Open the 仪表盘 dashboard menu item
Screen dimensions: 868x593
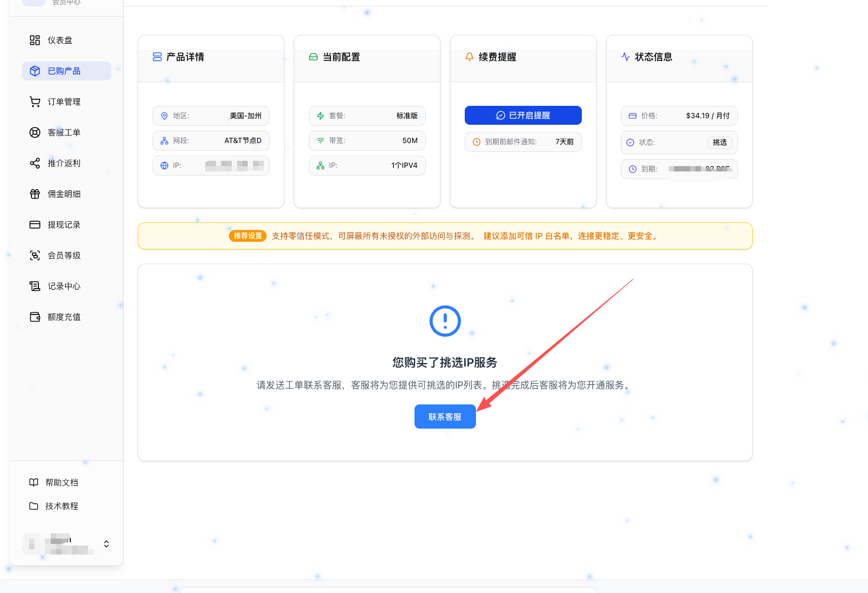(x=66, y=40)
